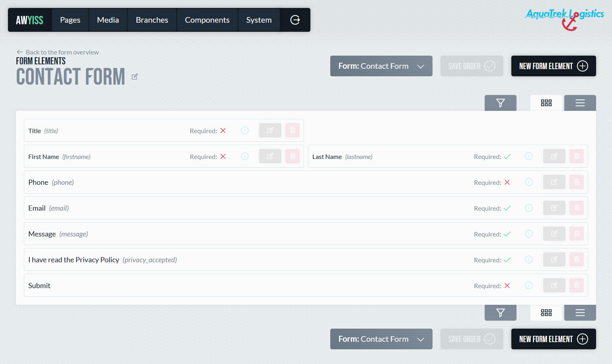
Task: Delete the Phone form element
Action: pyautogui.click(x=576, y=182)
